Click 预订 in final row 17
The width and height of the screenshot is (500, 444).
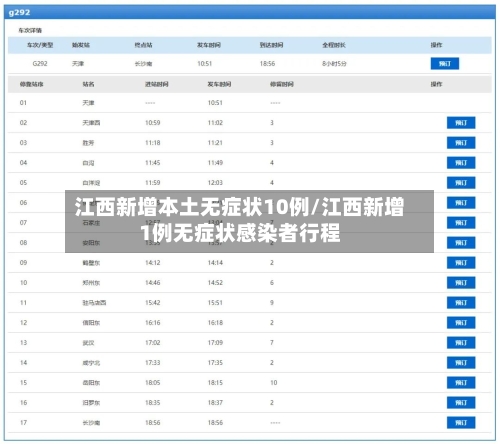(461, 423)
